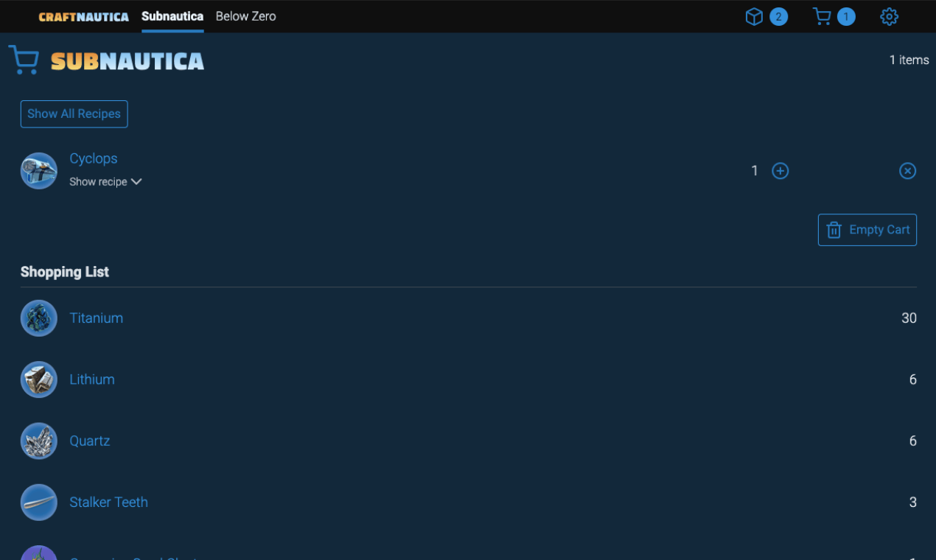Click the Cyclops item thumbnail

(39, 171)
